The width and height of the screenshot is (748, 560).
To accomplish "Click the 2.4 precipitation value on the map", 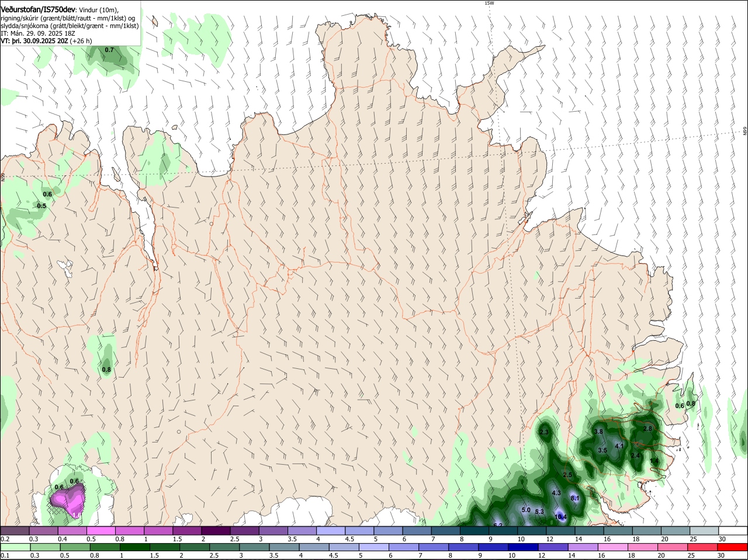I will click(x=636, y=455).
